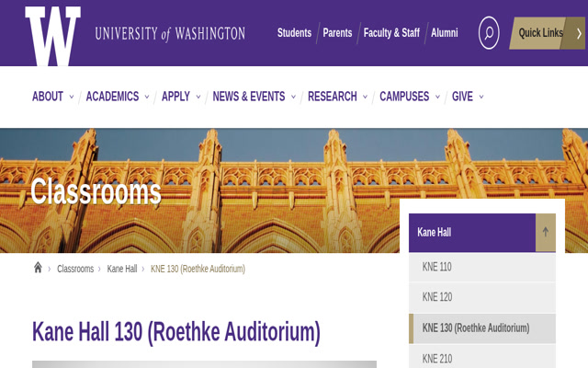This screenshot has width=588, height=368.
Task: Expand the GIVE dropdown chevron
Action: click(481, 97)
